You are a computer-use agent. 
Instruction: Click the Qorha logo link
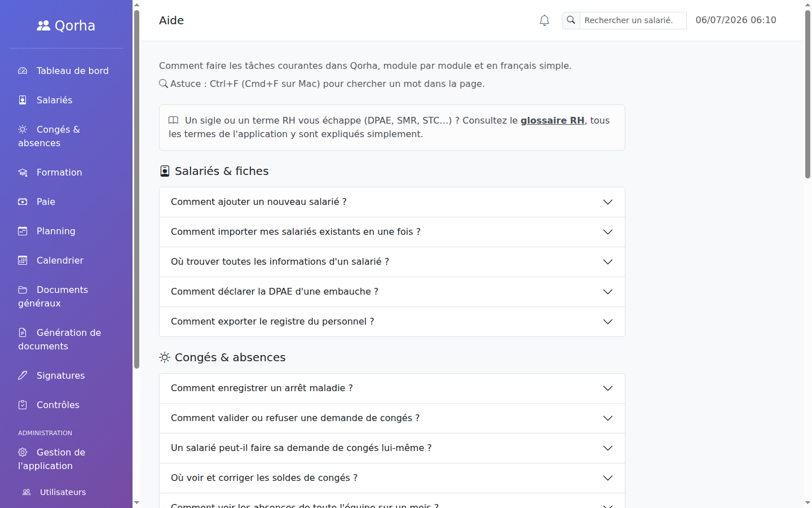[66, 25]
